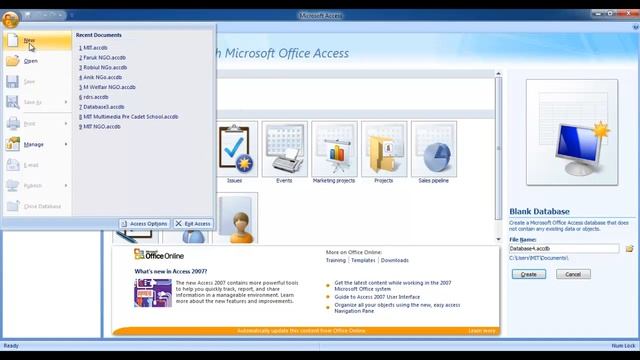Open the Downloads link on Office Online
This screenshot has height=360, width=640.
[x=395, y=260]
